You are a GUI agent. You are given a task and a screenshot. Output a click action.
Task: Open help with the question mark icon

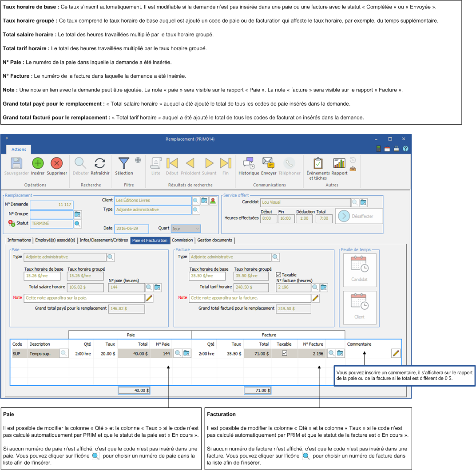point(405,149)
